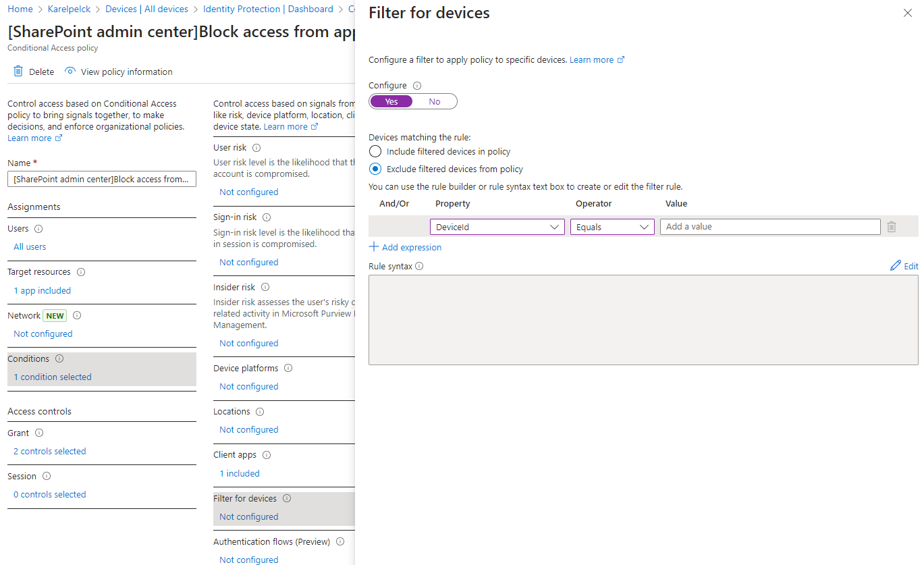Click the Delete trash icon
Screen dimensions: 924x565
(x=18, y=72)
